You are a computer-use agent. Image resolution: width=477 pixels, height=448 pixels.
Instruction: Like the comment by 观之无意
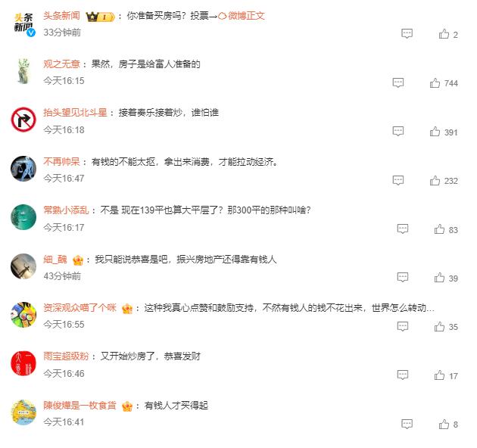[435, 82]
